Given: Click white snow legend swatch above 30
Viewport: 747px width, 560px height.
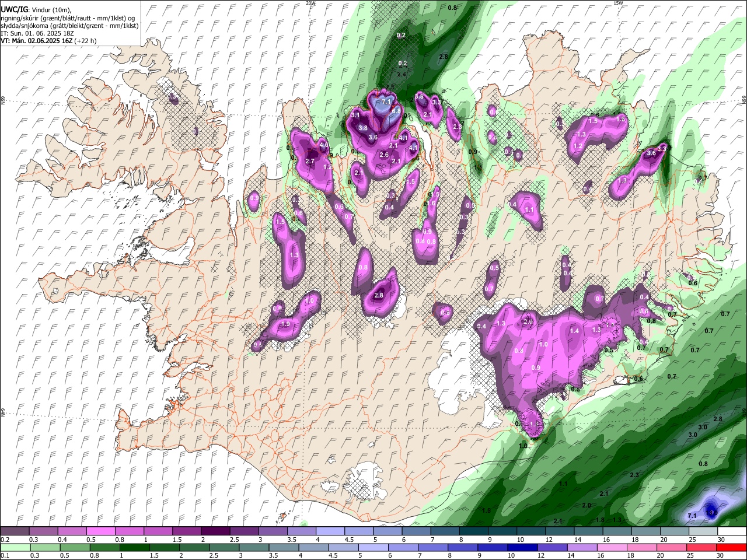Looking at the screenshot, I should click(x=732, y=531).
